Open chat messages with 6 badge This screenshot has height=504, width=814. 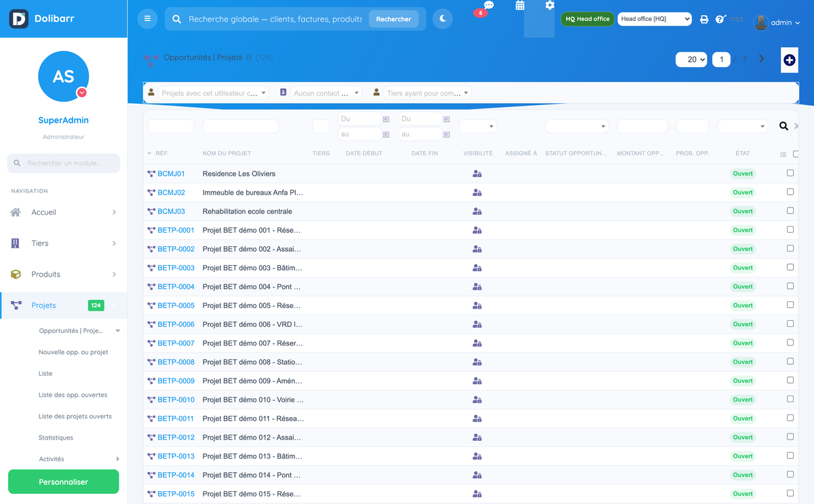point(488,5)
